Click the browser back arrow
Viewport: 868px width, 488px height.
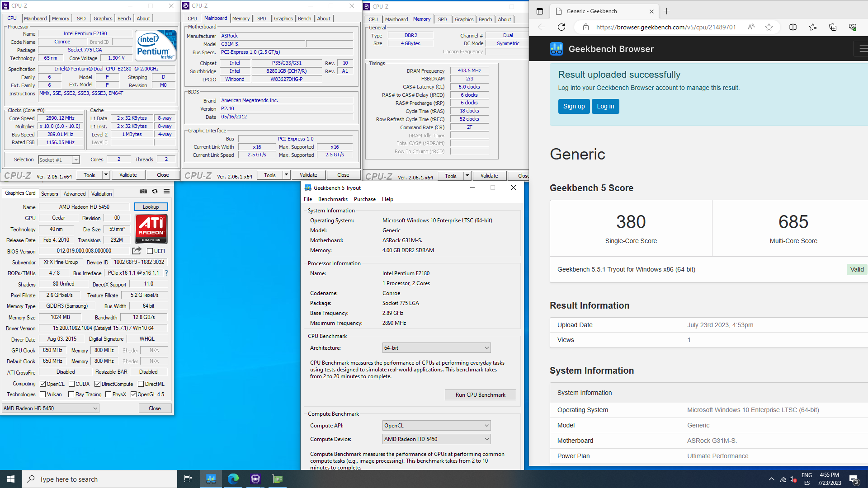(542, 27)
